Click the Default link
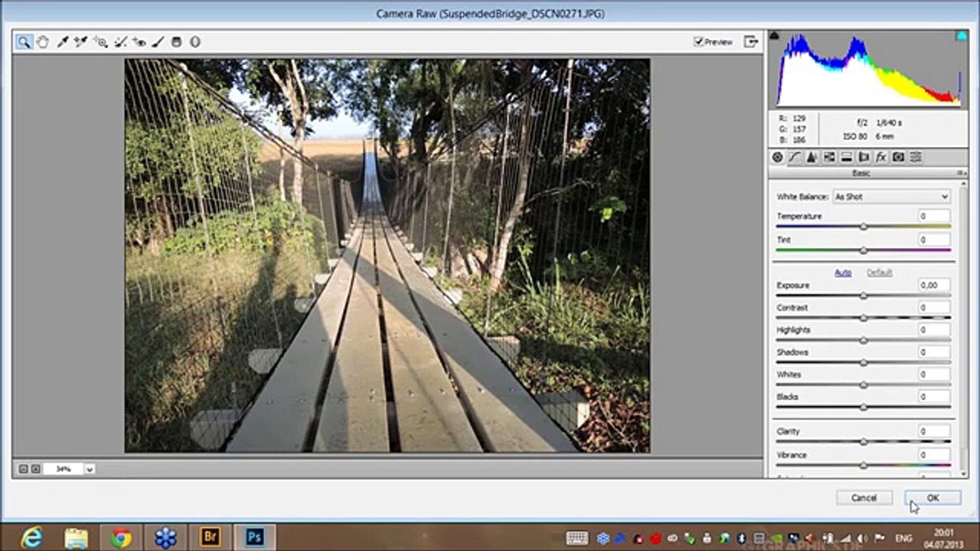Viewport: 980px width, 551px height. 879,272
